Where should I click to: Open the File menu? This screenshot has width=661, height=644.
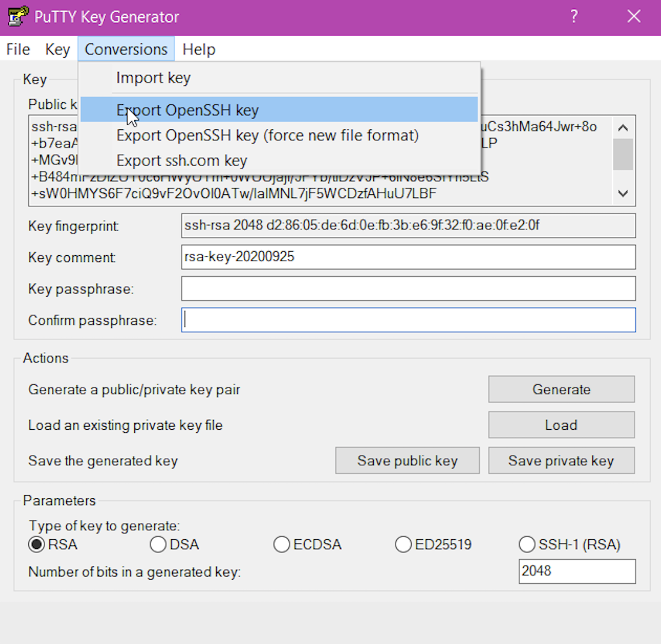18,49
